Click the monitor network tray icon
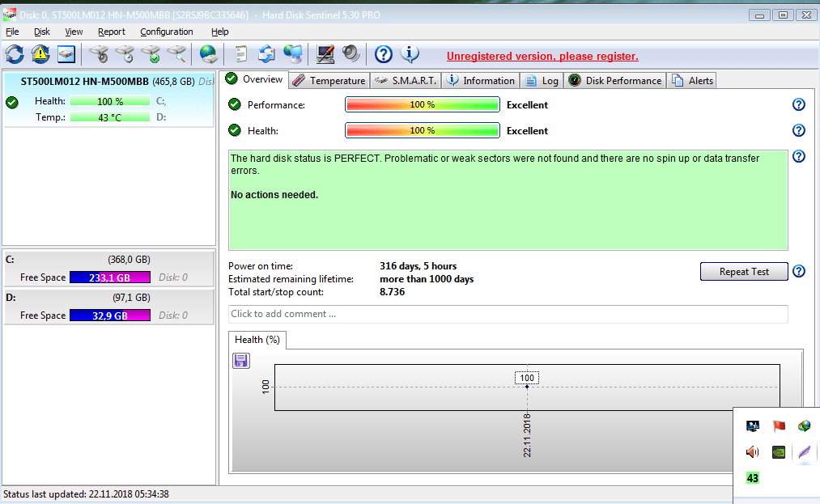Viewport: 820px width, 504px height. coord(753,426)
